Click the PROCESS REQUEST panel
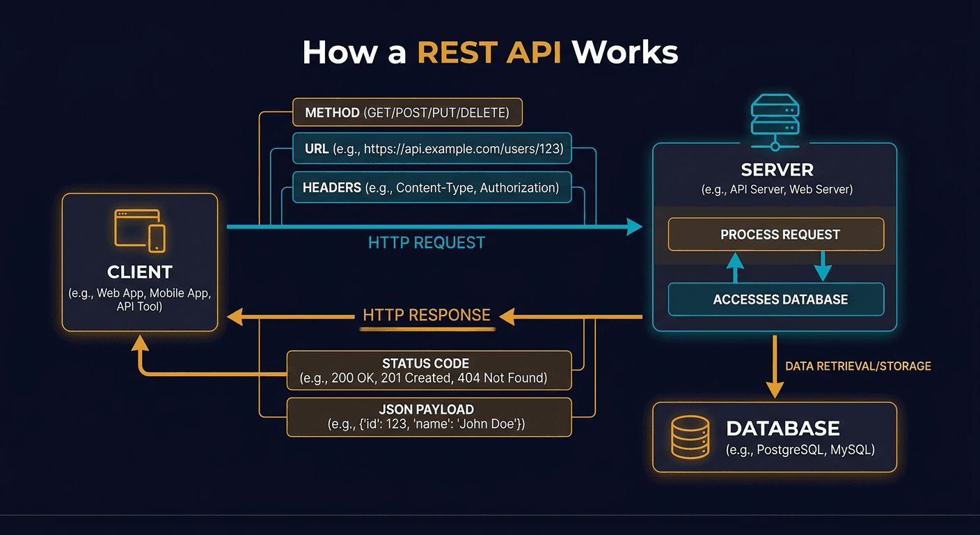Screen dimensions: 980x535 775,235
